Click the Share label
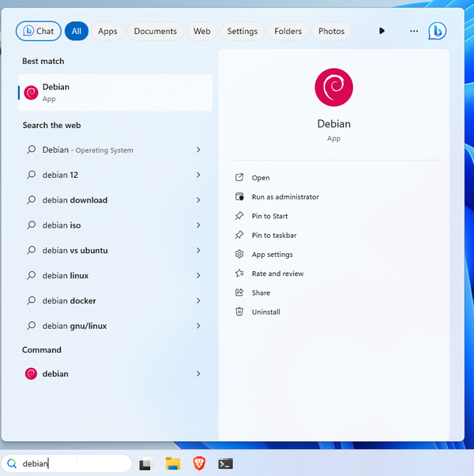Image resolution: width=474 pixels, height=476 pixels. point(261,293)
